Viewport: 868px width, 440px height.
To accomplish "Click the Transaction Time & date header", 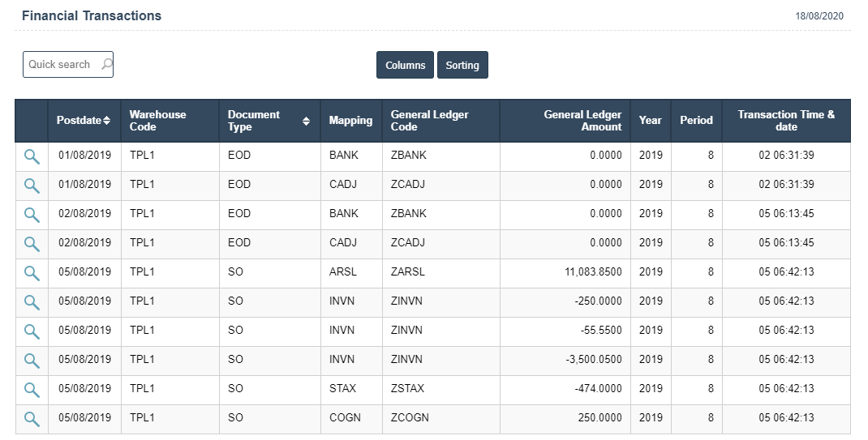I will (785, 121).
